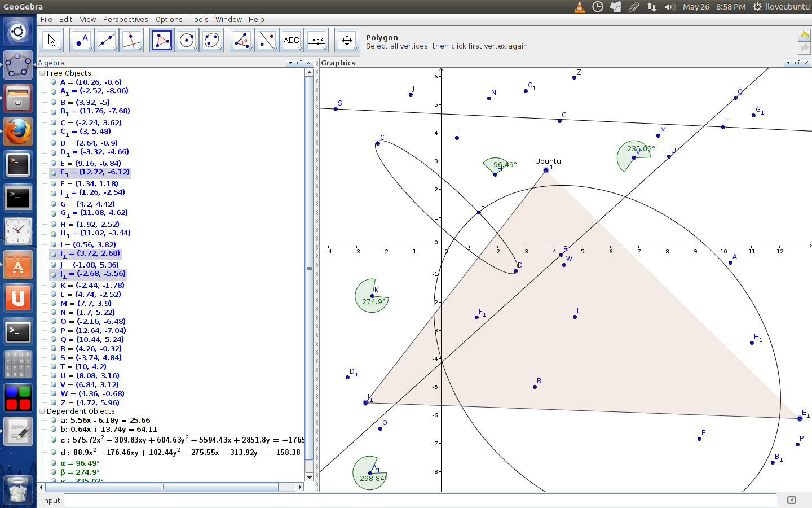The image size is (812, 508).
Task: Activate the Circle with Center through Point tool
Action: coord(186,40)
